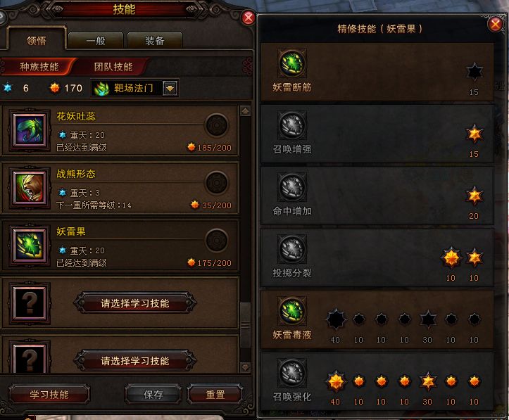Click the 40-point star of 妖雷毒液
Image resolution: width=509 pixels, height=420 pixels.
point(336,319)
